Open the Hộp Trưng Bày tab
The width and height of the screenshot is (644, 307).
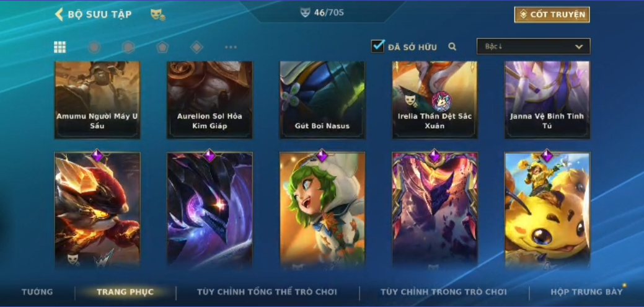click(x=586, y=292)
